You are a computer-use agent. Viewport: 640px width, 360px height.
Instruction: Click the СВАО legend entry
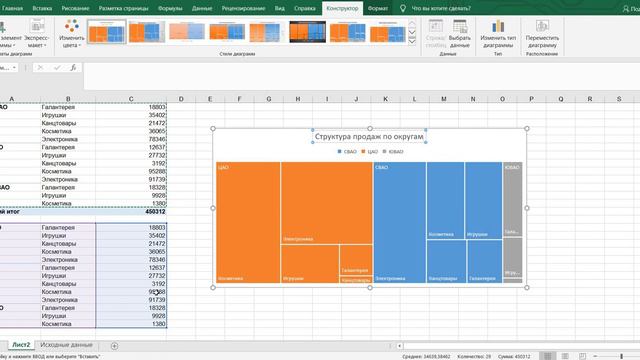click(x=347, y=152)
